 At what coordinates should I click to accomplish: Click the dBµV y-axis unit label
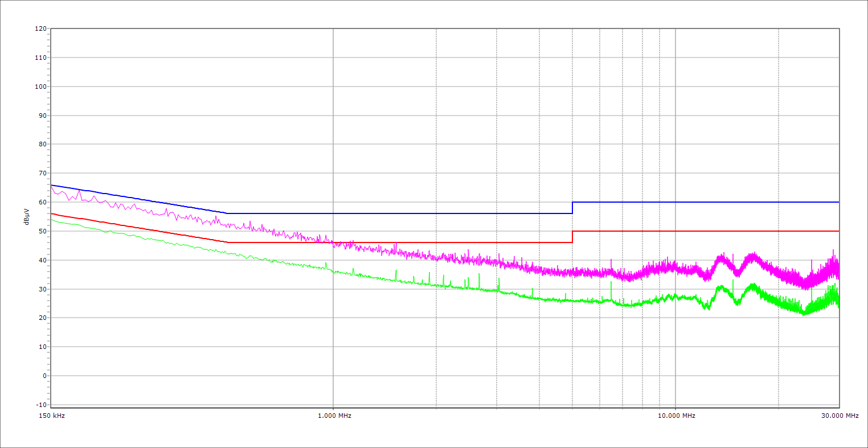(x=27, y=217)
